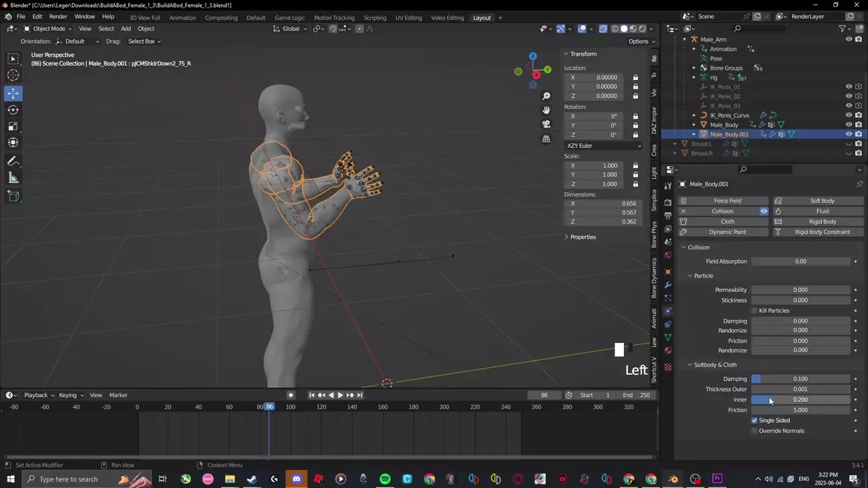Open the Render menu
Viewport: 868px width, 488px height.
coord(58,17)
